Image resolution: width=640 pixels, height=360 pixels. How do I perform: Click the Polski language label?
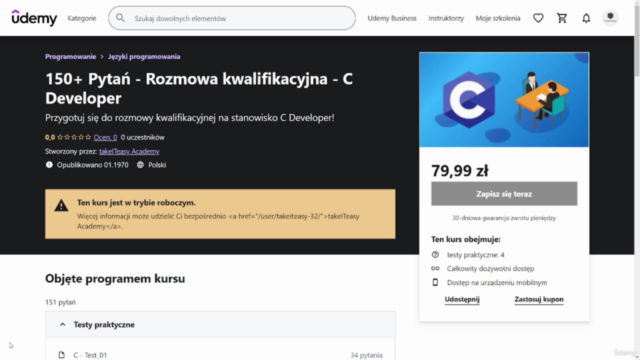(x=157, y=165)
